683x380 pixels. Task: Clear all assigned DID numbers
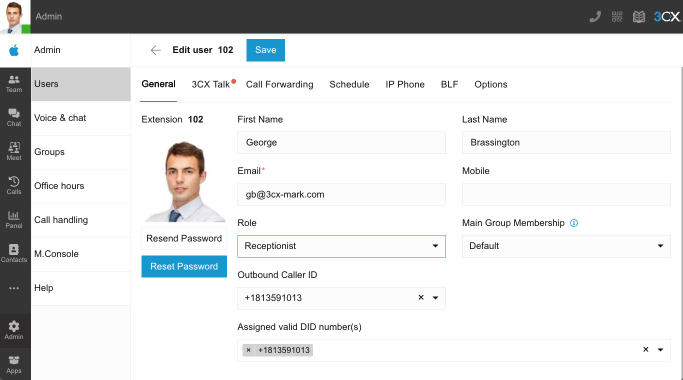[x=646, y=349]
